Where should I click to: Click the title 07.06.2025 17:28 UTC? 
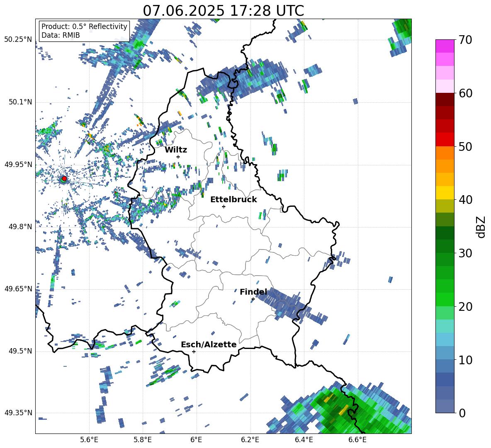tap(224, 11)
